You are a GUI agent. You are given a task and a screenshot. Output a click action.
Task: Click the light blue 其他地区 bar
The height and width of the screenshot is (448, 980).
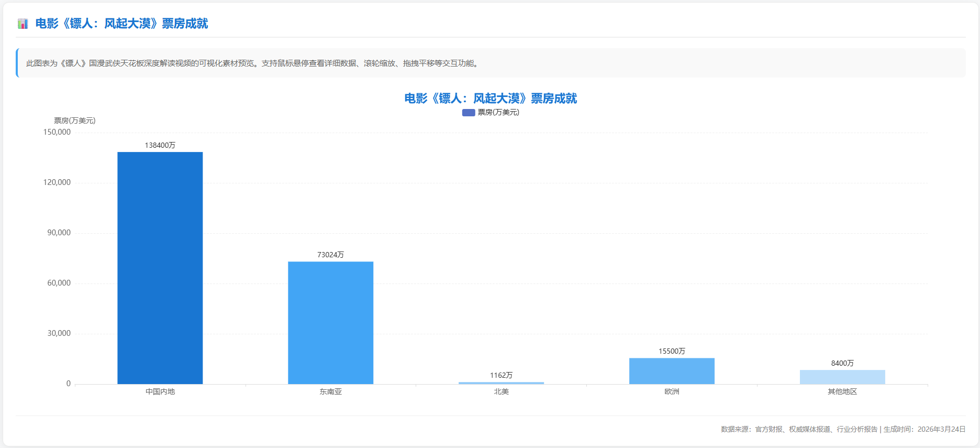tap(842, 377)
